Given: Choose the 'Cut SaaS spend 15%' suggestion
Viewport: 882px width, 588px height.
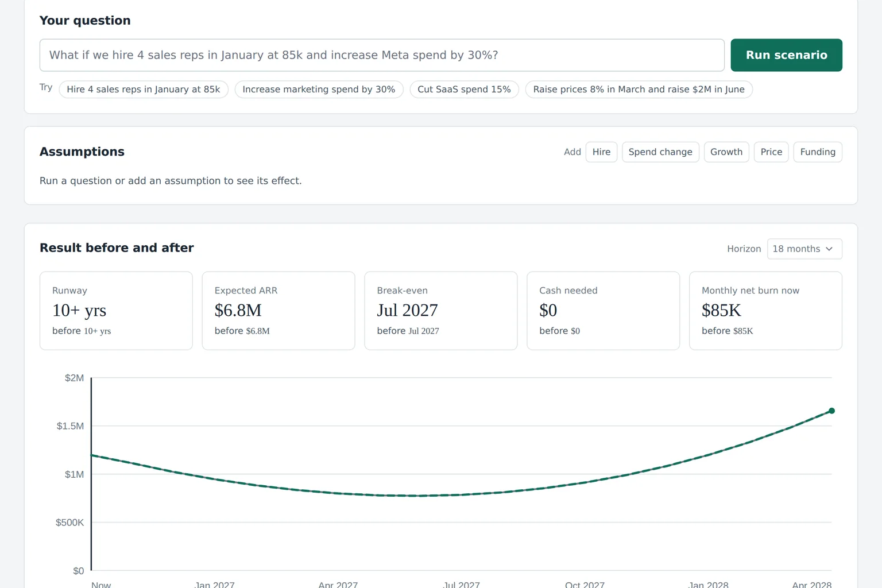Looking at the screenshot, I should pyautogui.click(x=464, y=90).
